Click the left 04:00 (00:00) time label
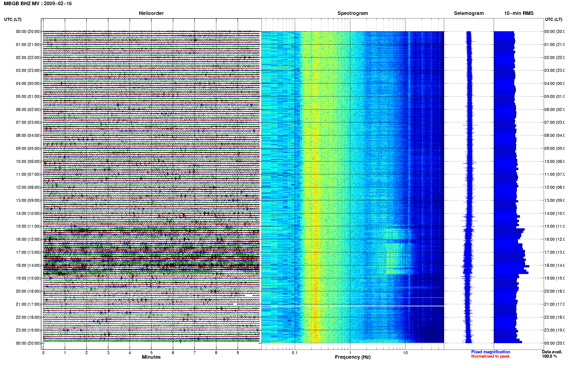The width and height of the screenshot is (588, 368). click(28, 83)
